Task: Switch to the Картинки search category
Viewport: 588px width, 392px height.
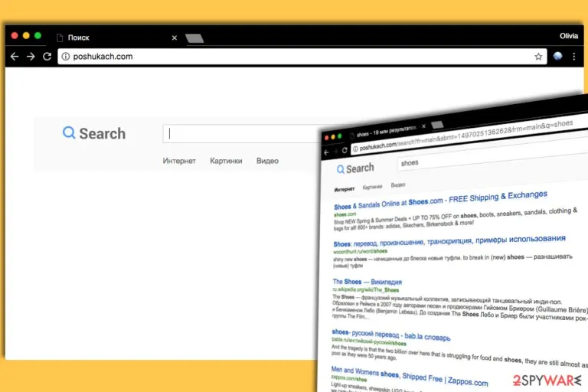Action: click(x=226, y=161)
